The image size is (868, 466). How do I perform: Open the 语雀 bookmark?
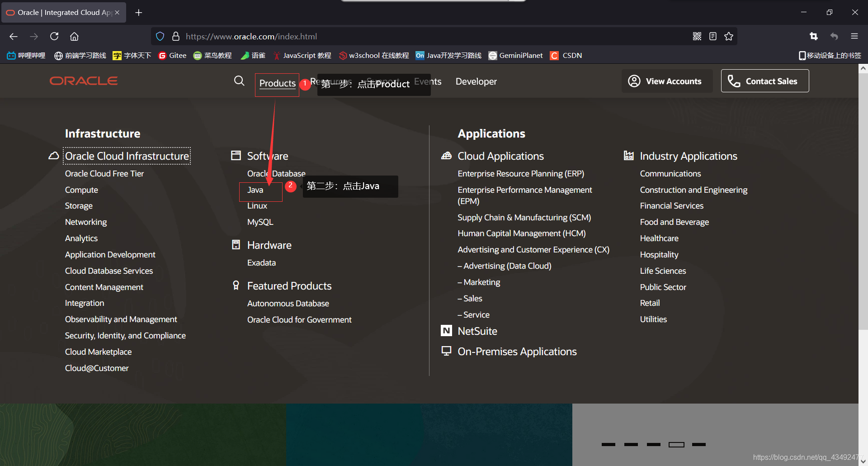coord(253,56)
